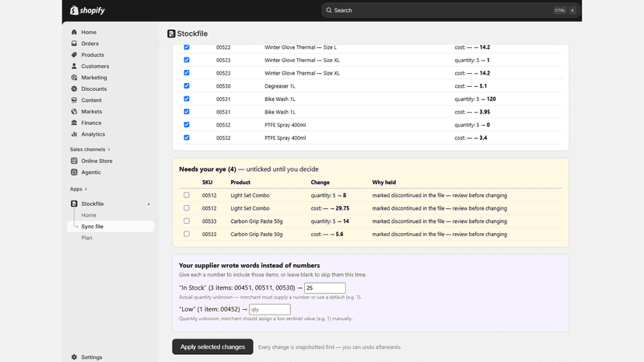Screen dimensions: 644x362
Task: Click the Customers person icon
Action: (x=74, y=66)
